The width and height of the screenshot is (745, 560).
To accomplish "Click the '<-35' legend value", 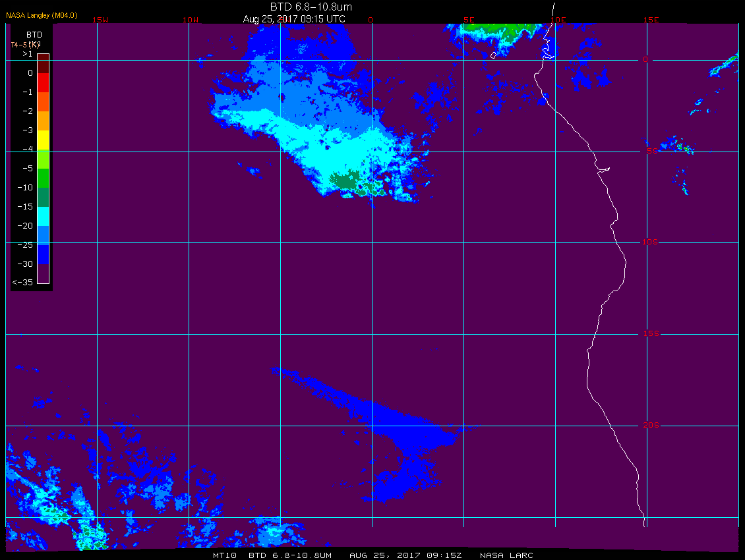I will [23, 283].
